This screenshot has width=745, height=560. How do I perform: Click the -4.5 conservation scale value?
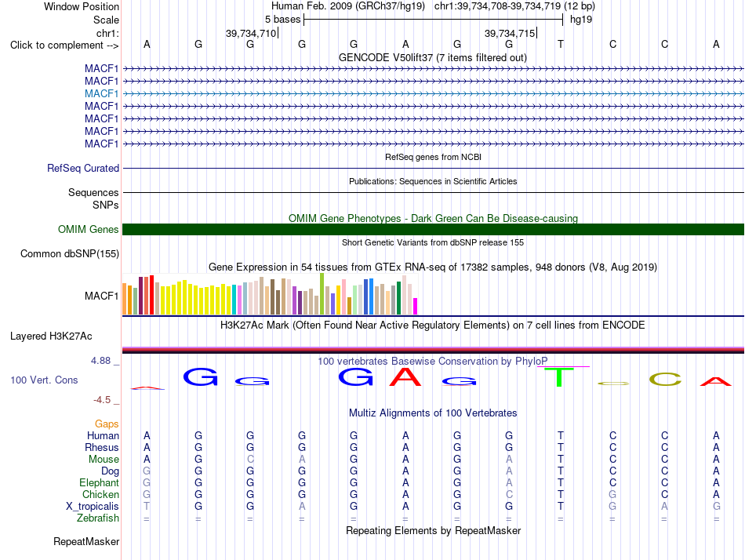102,400
